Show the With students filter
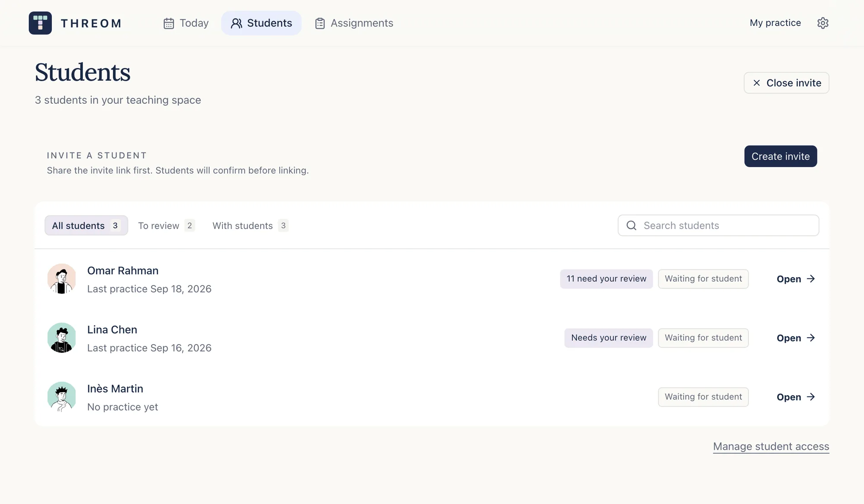The image size is (864, 504). [x=251, y=225]
